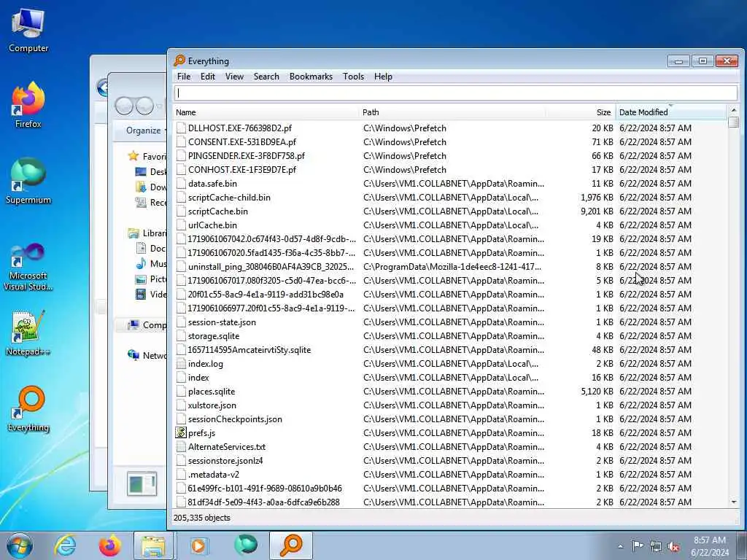Image resolution: width=747 pixels, height=560 pixels.
Task: Select urlCache.bin file row
Action: (x=433, y=225)
